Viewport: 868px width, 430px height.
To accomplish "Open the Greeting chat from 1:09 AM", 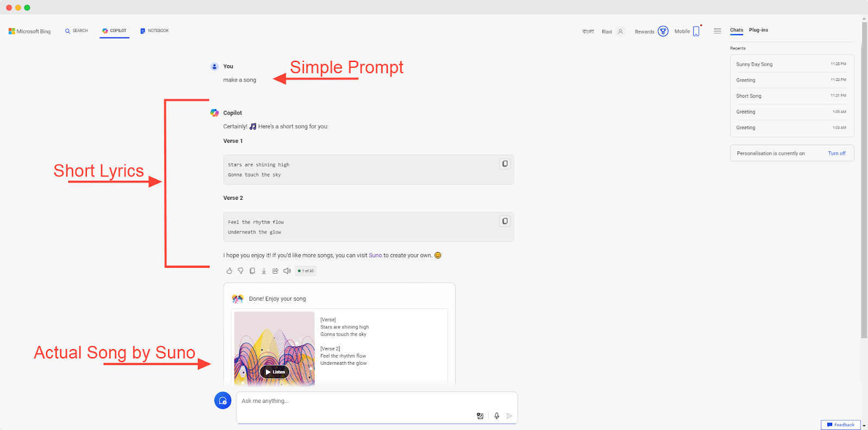I will click(x=792, y=112).
